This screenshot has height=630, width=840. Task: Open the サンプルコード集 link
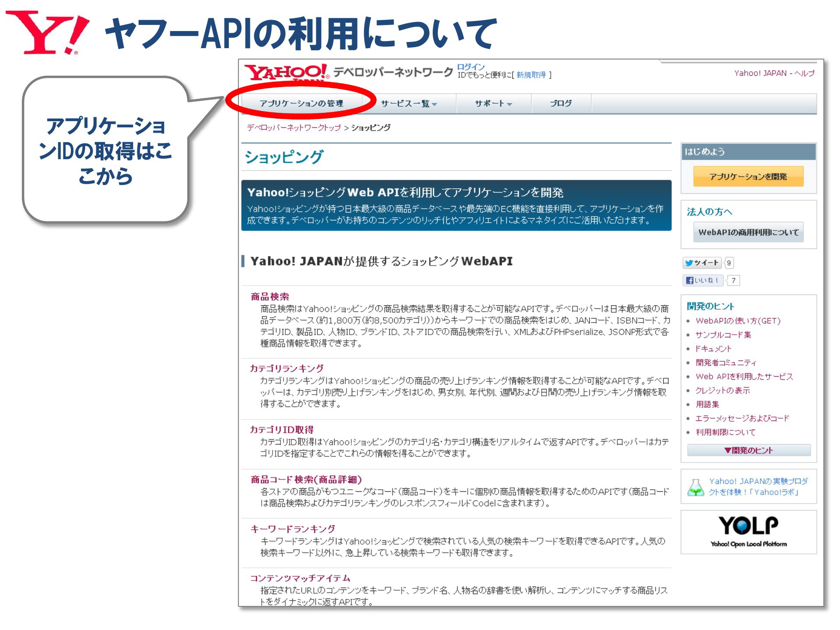click(x=723, y=335)
